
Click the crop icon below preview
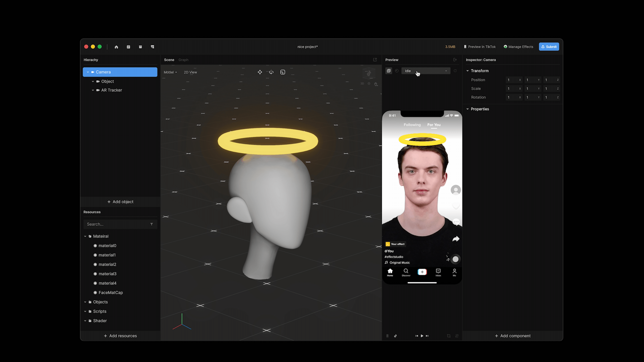tap(448, 336)
